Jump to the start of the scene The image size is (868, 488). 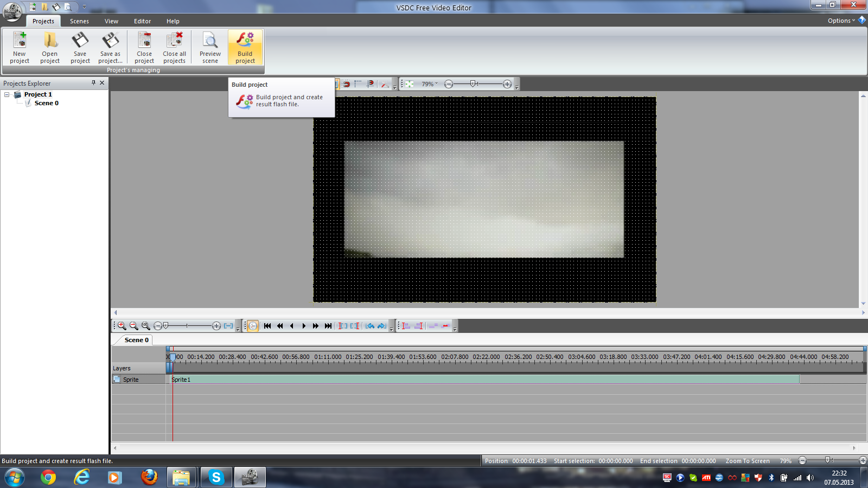(x=267, y=326)
